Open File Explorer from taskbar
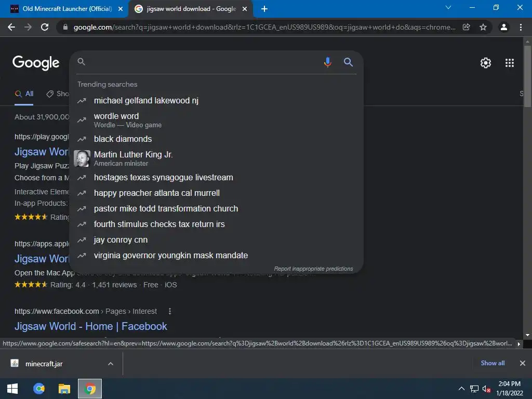The width and height of the screenshot is (532, 399). pos(64,389)
